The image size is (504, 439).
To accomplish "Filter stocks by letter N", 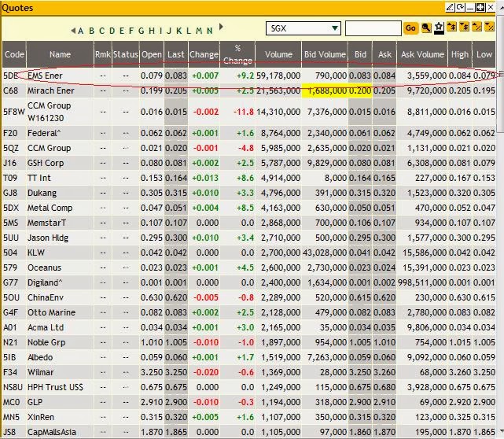I will pyautogui.click(x=210, y=31).
